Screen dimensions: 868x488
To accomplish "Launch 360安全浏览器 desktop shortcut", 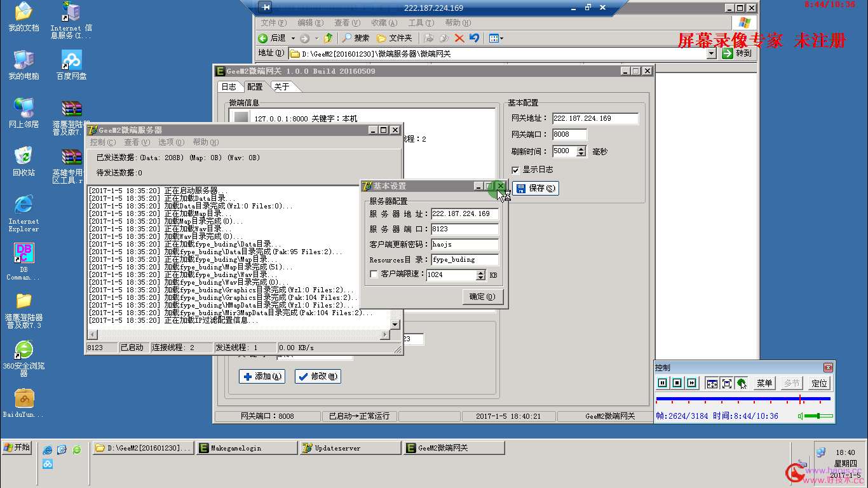I will (x=24, y=358).
